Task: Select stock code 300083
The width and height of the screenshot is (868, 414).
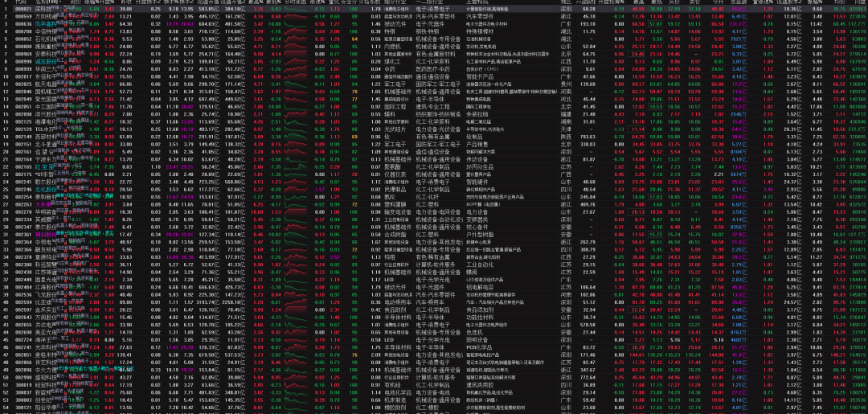Action: pyautogui.click(x=23, y=399)
